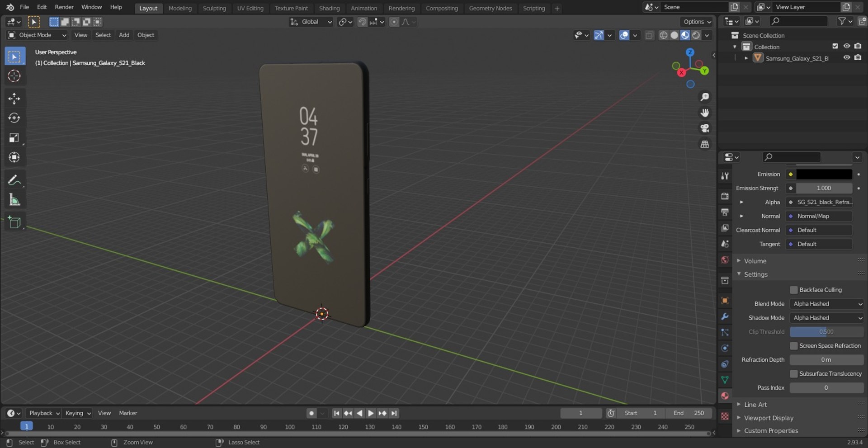Open the Render menu
This screenshot has width=868, height=448.
(x=64, y=7)
